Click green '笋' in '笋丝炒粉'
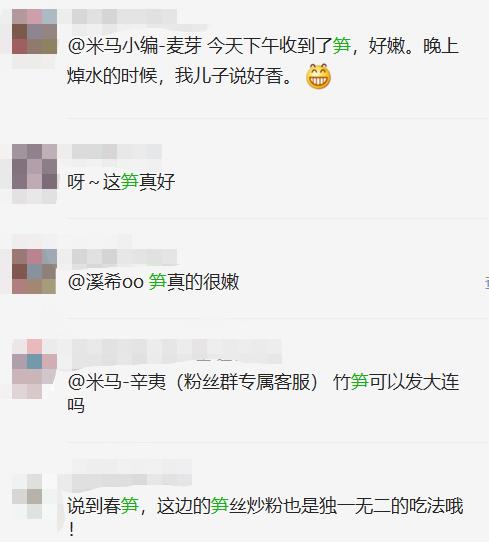 pos(219,506)
